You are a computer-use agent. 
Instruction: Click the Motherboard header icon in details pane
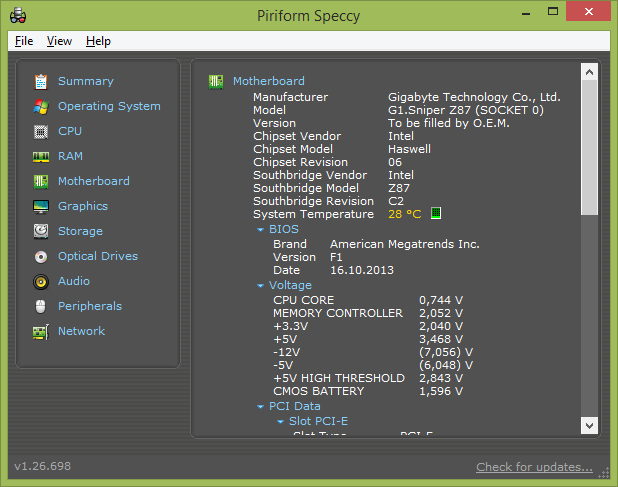216,82
